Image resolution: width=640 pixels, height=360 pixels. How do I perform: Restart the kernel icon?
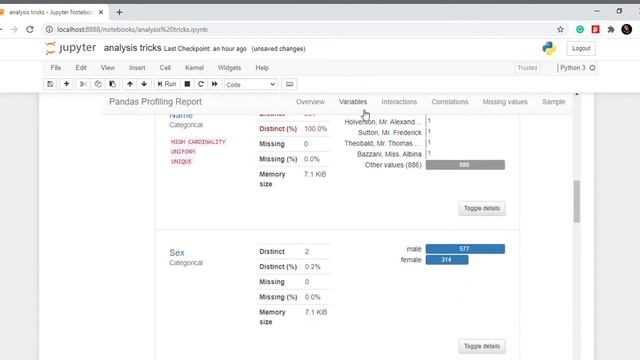pyautogui.click(x=201, y=84)
